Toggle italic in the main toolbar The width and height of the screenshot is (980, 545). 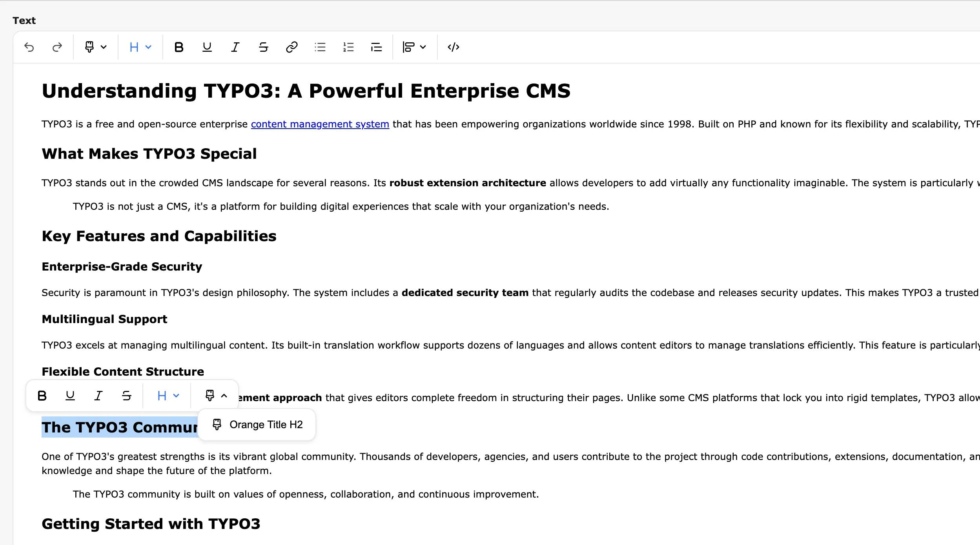(x=235, y=47)
